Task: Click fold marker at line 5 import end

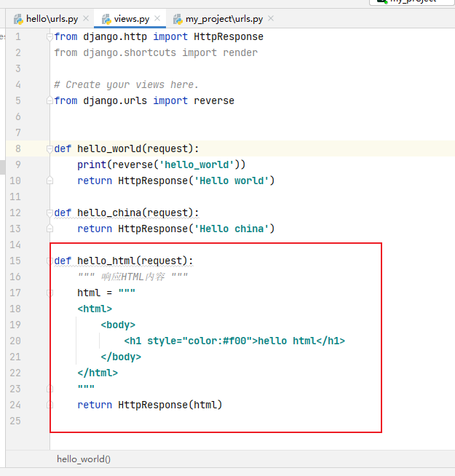Action: click(50, 100)
